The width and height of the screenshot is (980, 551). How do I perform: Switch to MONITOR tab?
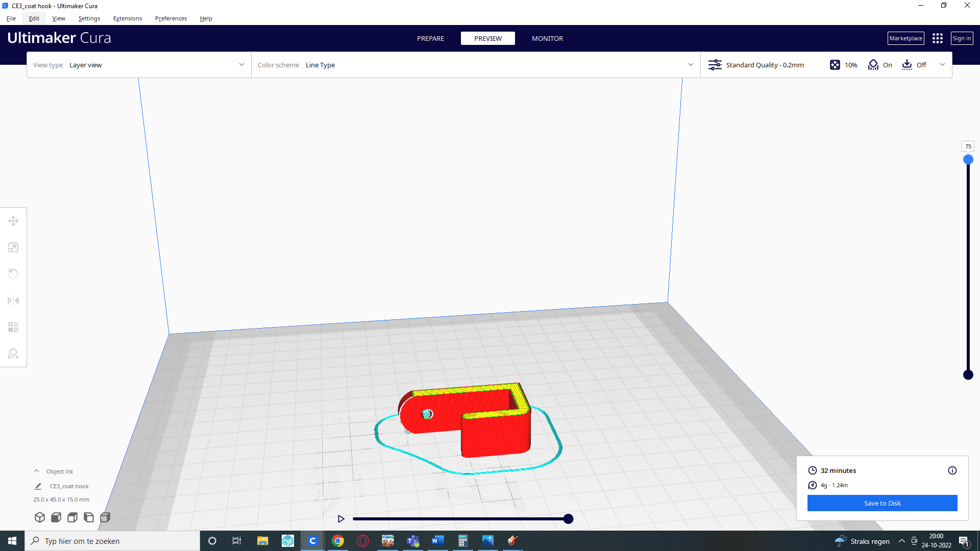pyautogui.click(x=547, y=38)
